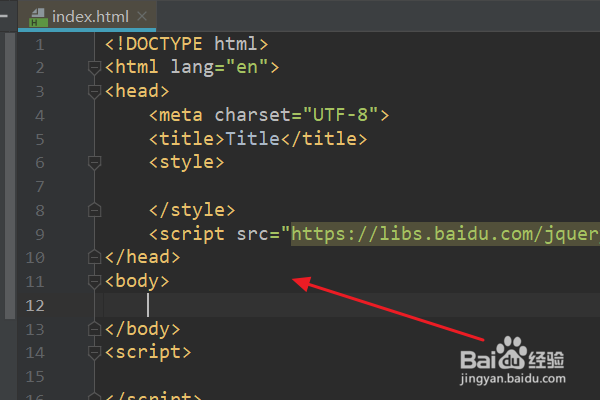
Task: Click the closing body fold marker on line 13
Action: click(x=94, y=329)
